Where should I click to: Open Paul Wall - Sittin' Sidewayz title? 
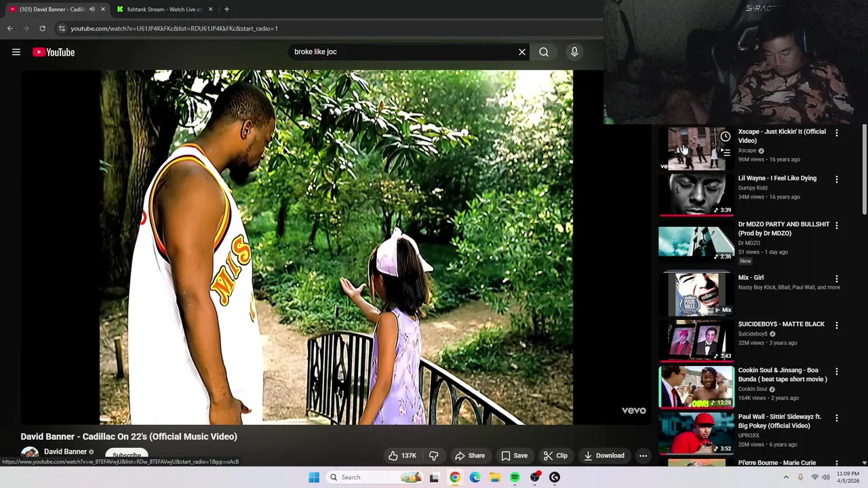[779, 421]
